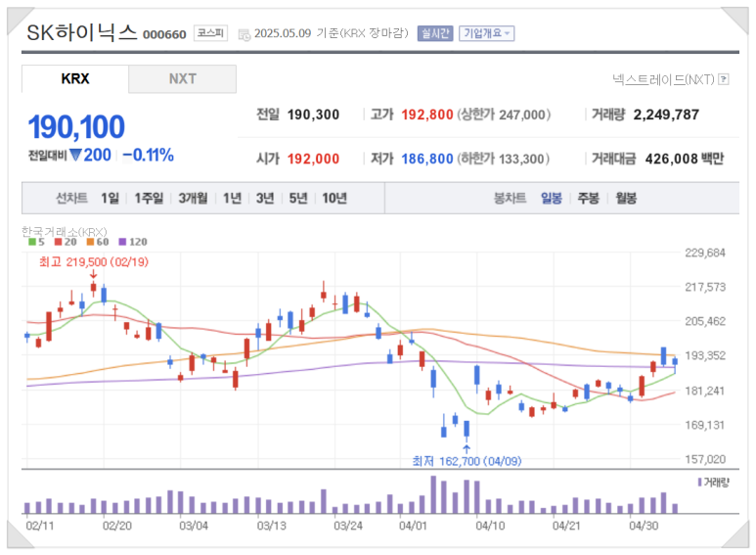Viewport: 756px width, 555px height.
Task: Select the 1일 line chart period
Action: pyautogui.click(x=110, y=198)
